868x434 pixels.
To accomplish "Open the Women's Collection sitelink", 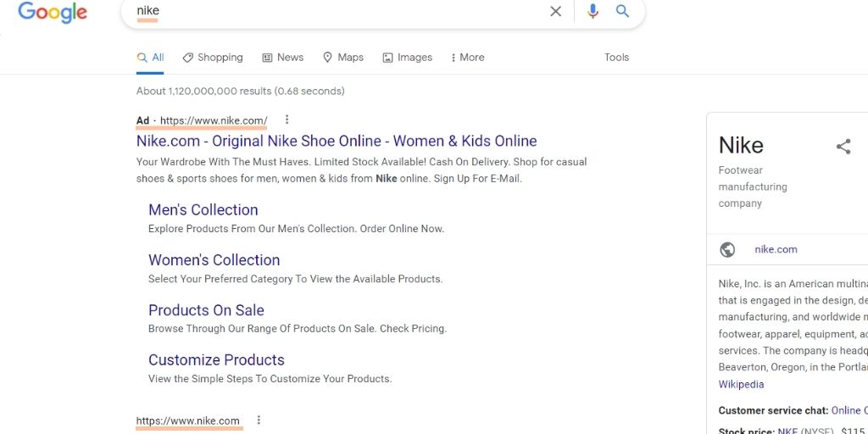I will [x=214, y=260].
